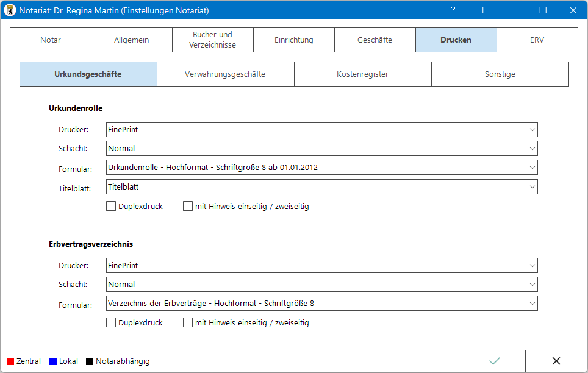Switch to the Allgemein tab

click(x=132, y=40)
